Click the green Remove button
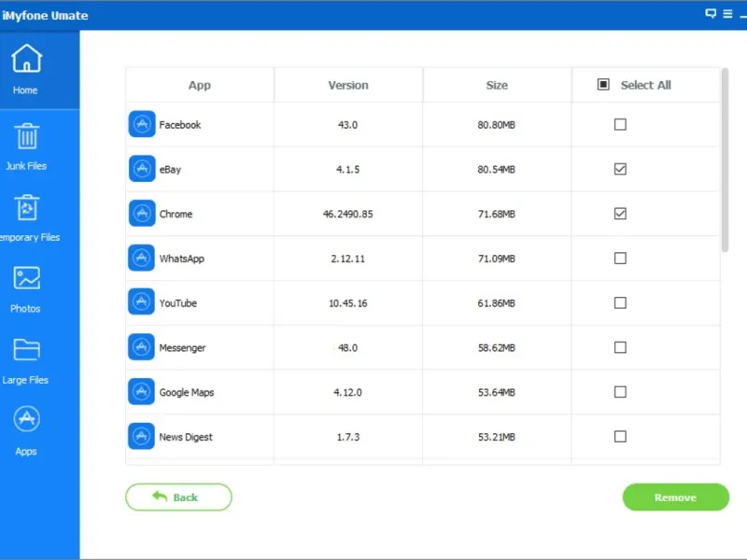The height and width of the screenshot is (560, 747). coord(675,497)
